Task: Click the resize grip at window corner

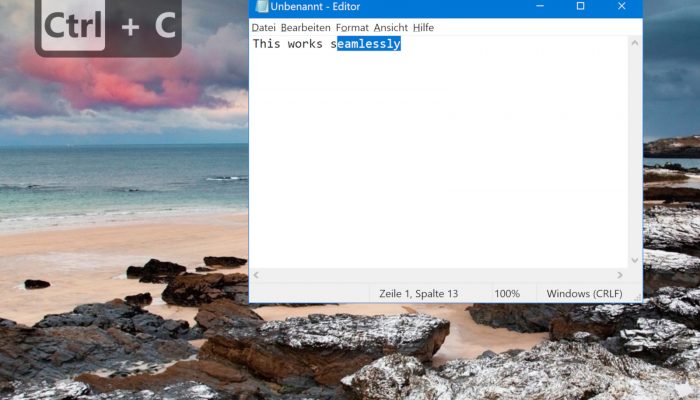Action: (638, 298)
